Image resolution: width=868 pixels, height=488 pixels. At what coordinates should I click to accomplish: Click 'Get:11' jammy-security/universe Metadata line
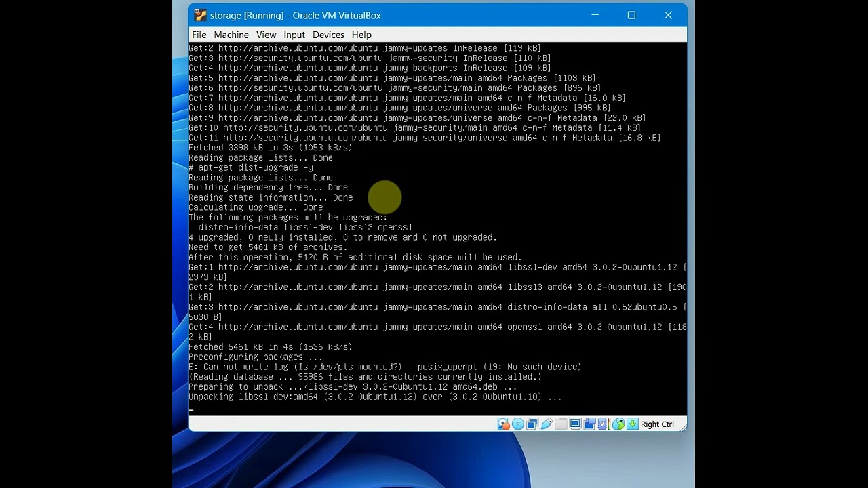click(x=425, y=138)
